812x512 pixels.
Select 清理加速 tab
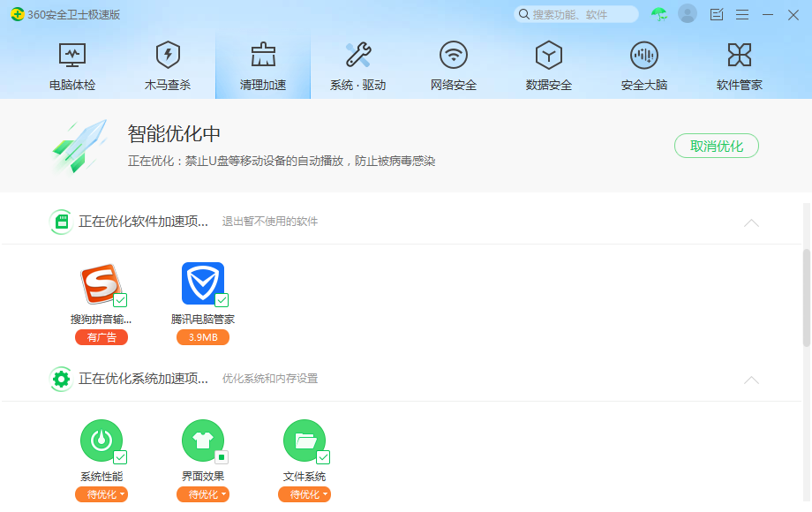pos(262,66)
